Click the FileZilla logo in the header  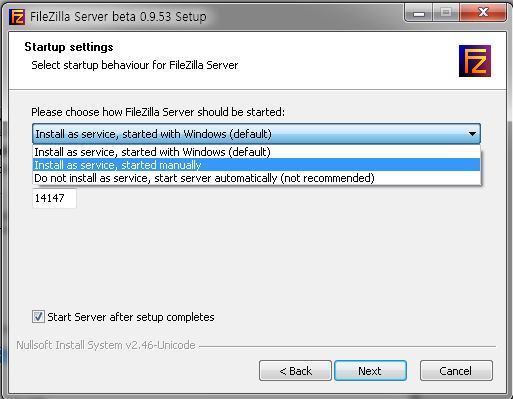coord(475,61)
